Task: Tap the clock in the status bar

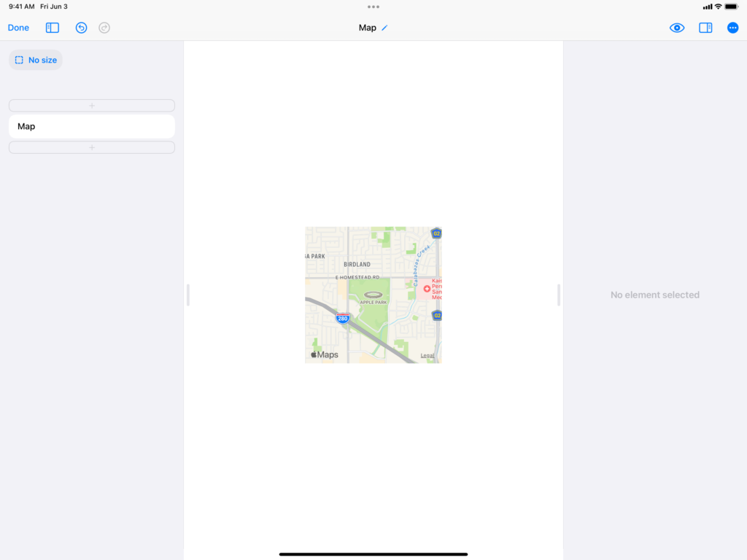Action: coord(17,6)
